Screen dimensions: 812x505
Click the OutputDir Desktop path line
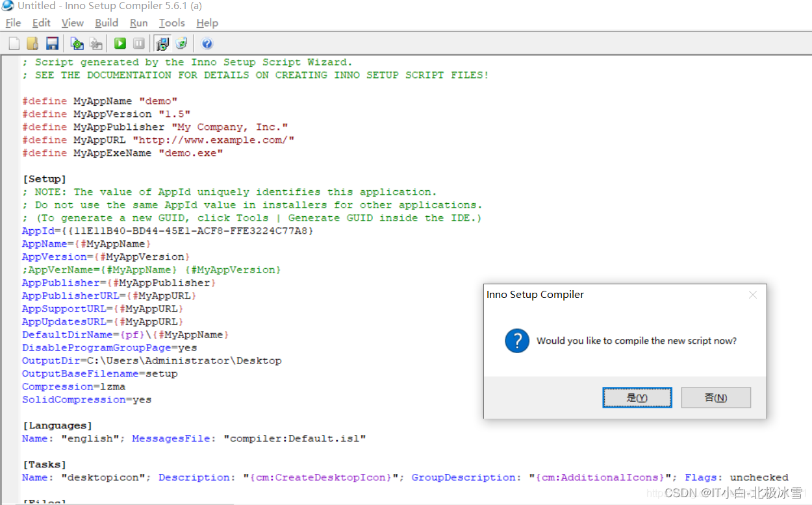[151, 361]
